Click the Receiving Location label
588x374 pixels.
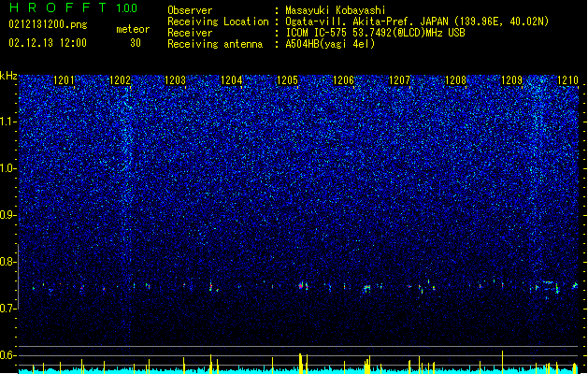pos(218,22)
